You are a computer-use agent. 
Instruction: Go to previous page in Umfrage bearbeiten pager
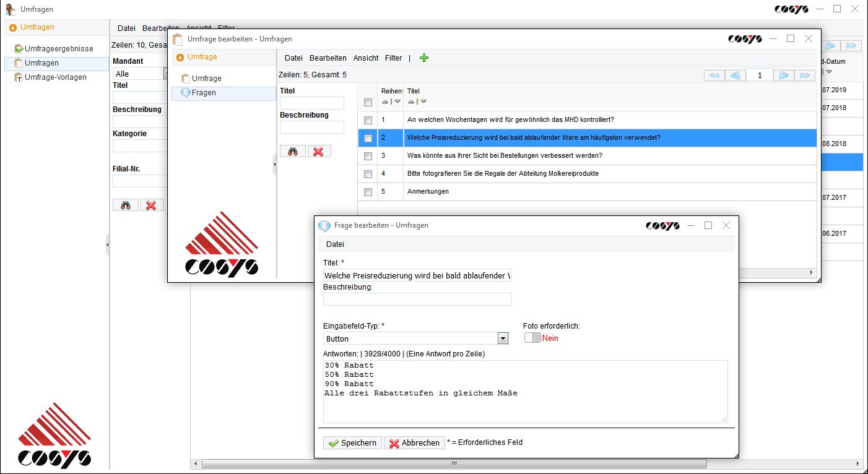[x=735, y=75]
